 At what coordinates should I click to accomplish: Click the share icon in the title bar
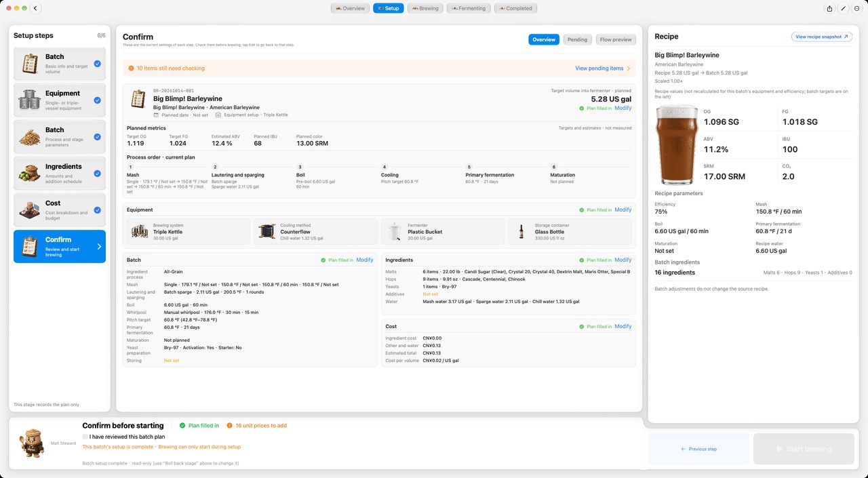point(830,8)
